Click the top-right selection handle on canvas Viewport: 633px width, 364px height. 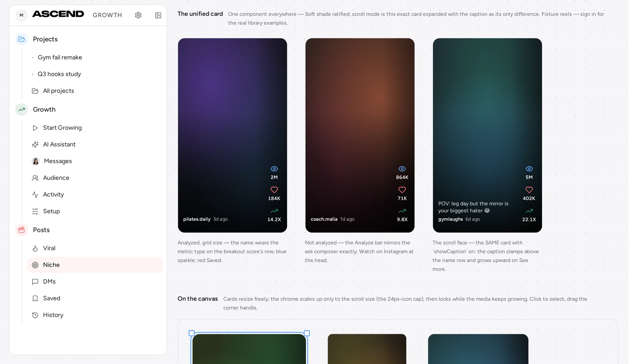pos(307,333)
